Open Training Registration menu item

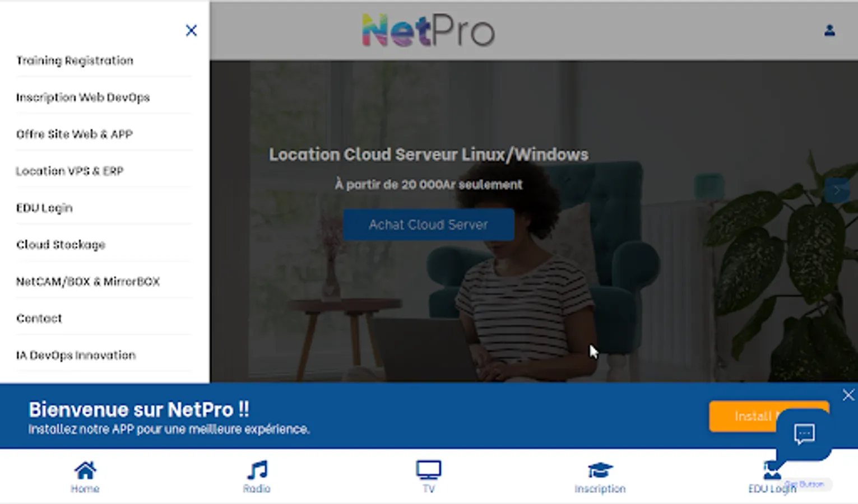click(x=75, y=60)
